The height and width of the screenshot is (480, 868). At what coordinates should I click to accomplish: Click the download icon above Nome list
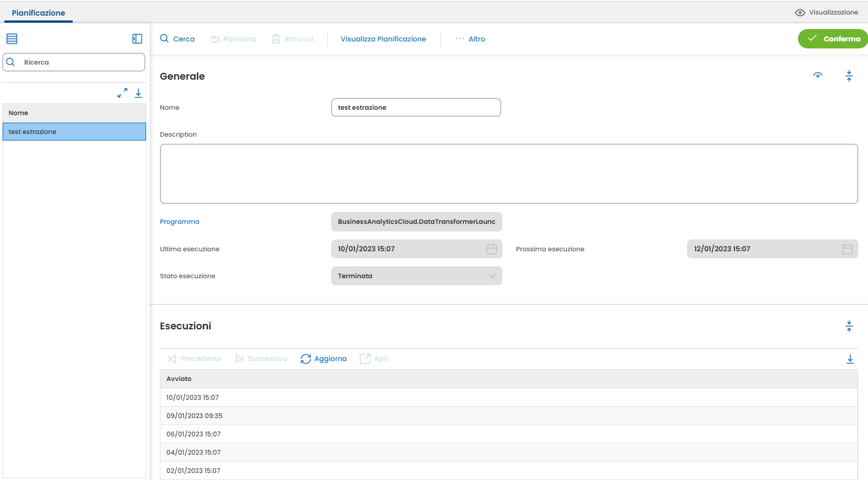coord(138,93)
